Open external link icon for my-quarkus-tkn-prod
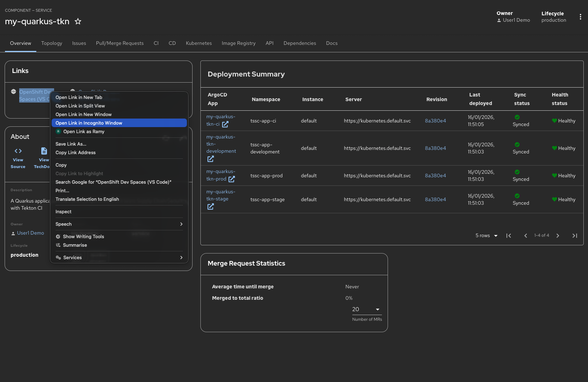Screen dimensions: 588x382 [x=232, y=179]
